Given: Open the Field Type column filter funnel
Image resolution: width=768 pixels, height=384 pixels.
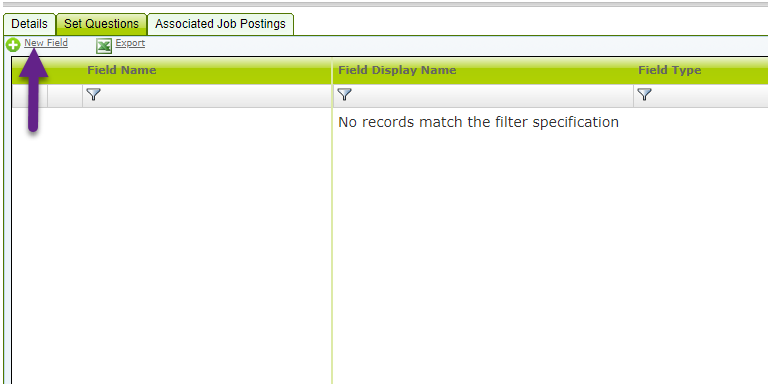Looking at the screenshot, I should point(645,95).
